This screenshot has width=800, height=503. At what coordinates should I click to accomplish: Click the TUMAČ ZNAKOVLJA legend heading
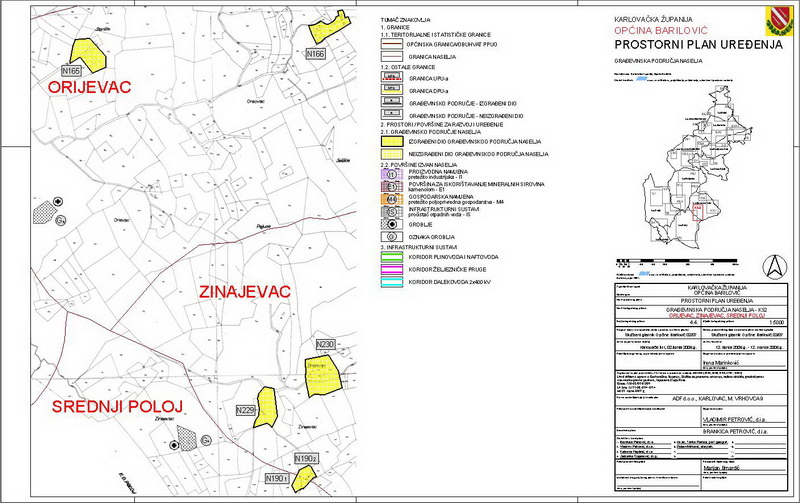pos(406,20)
